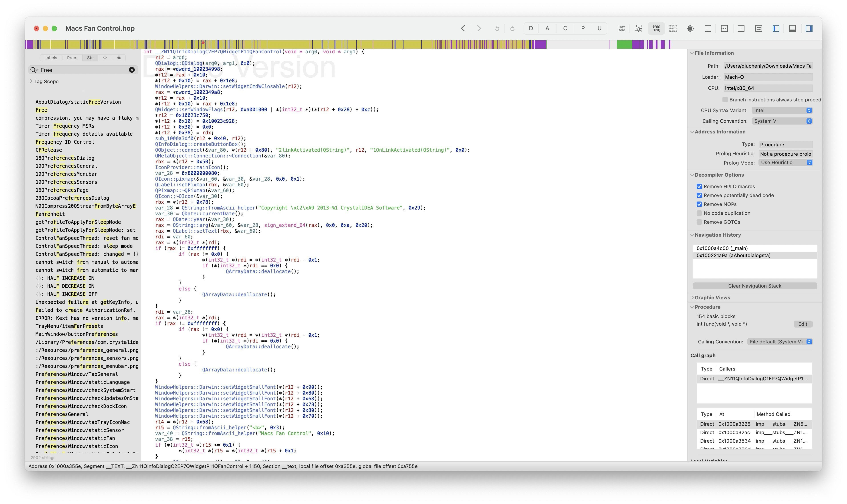The image size is (847, 504).
Task: Navigate back with the left chevron
Action: (x=463, y=28)
